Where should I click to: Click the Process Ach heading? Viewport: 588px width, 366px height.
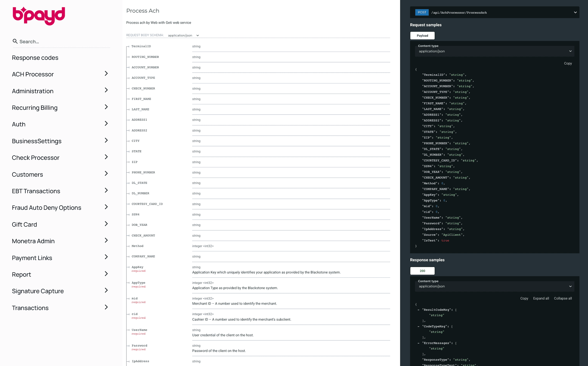(x=143, y=11)
